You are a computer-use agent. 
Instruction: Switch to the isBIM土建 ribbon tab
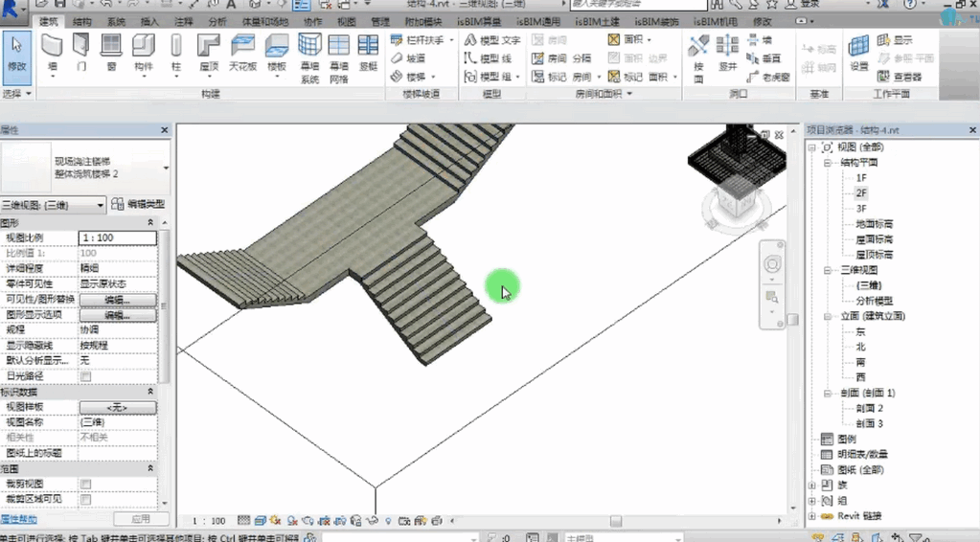(598, 21)
